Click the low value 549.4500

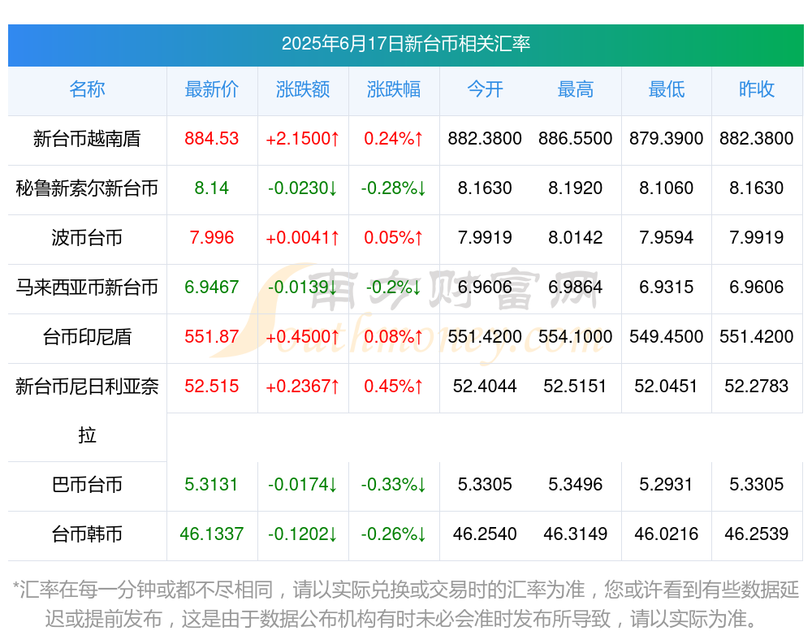(x=667, y=337)
